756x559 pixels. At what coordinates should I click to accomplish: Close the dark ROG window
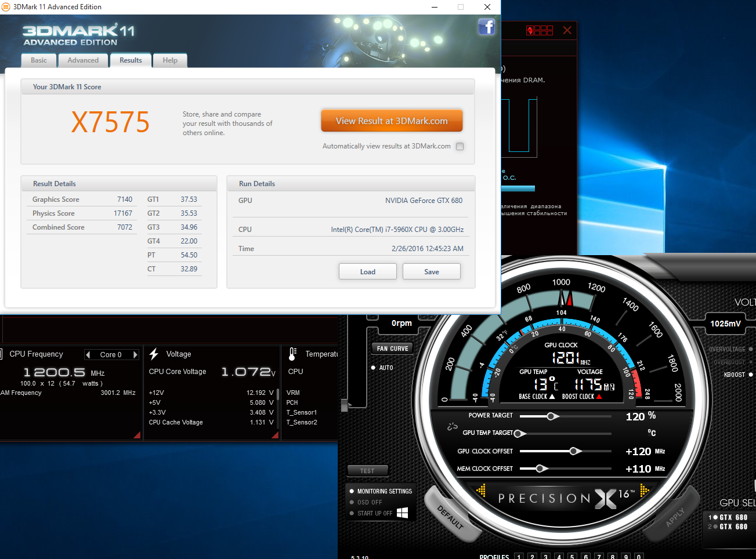[x=567, y=30]
